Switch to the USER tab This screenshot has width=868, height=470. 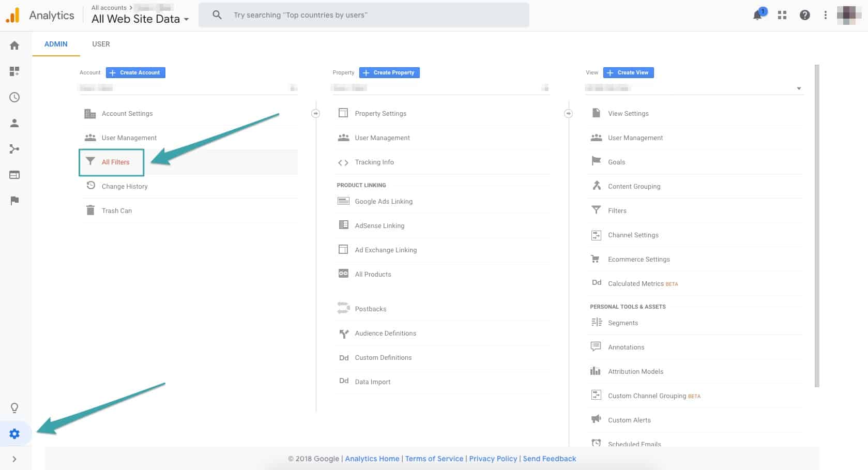[100, 44]
